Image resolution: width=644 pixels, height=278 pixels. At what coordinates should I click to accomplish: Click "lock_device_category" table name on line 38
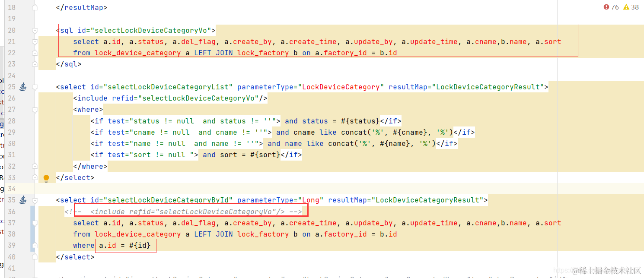click(138, 234)
